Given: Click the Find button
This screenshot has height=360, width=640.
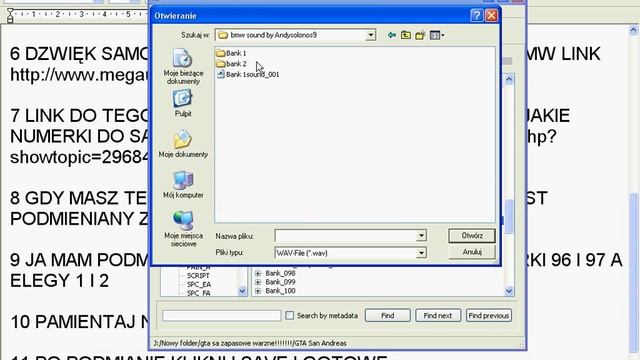Looking at the screenshot, I should coord(387,316).
